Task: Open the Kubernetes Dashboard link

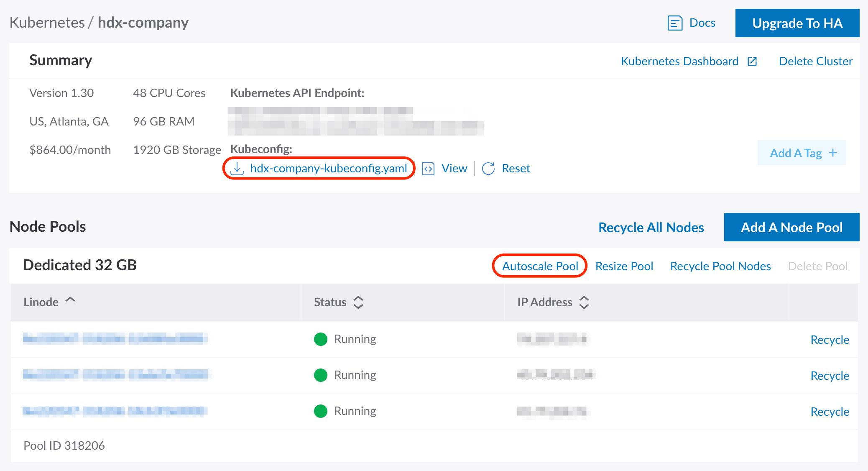Action: (x=679, y=61)
